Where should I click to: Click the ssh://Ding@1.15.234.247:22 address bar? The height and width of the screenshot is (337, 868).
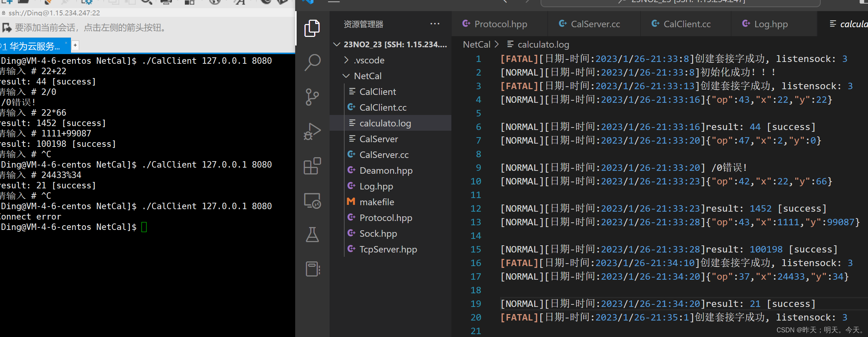(x=54, y=13)
